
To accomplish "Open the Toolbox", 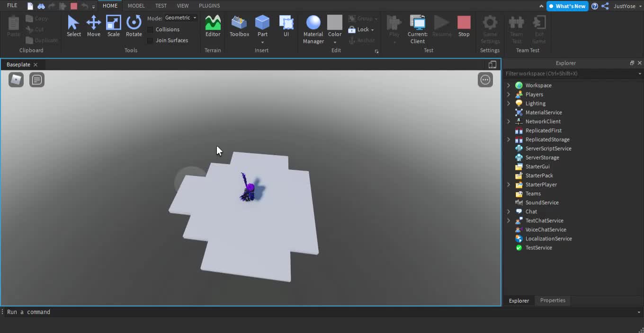I will [x=239, y=26].
